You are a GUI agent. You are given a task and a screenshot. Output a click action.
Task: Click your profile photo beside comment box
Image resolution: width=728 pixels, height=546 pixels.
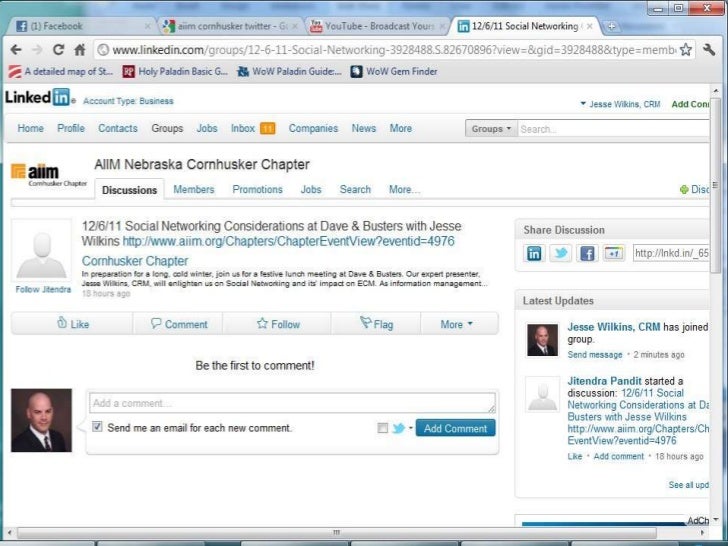tap(41, 420)
